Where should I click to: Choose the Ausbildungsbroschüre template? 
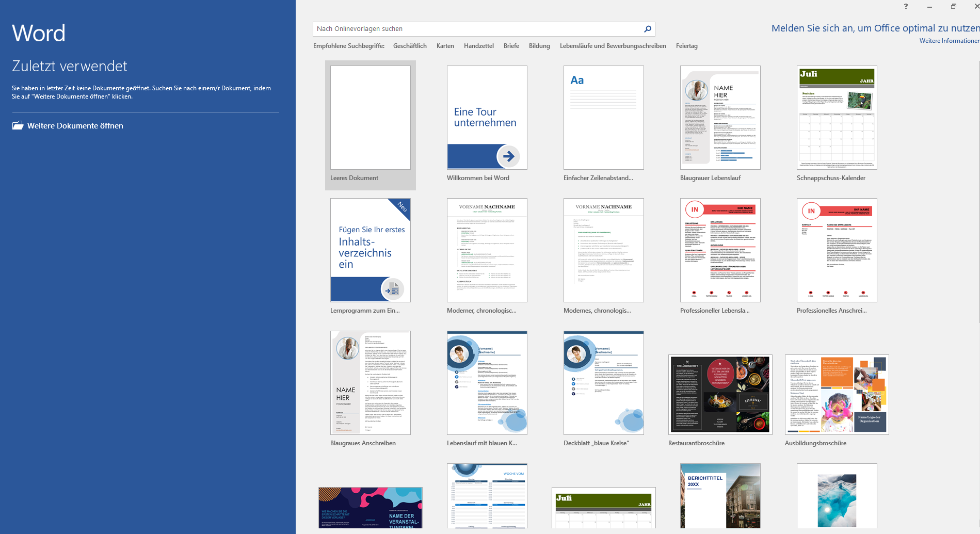pos(836,394)
